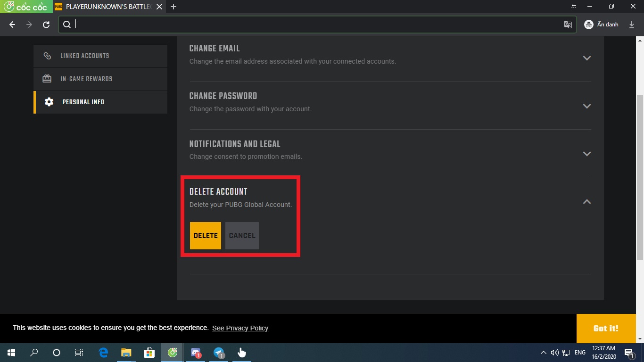Expand Notifications and Legal section
This screenshot has width=644, height=362.
tap(587, 154)
